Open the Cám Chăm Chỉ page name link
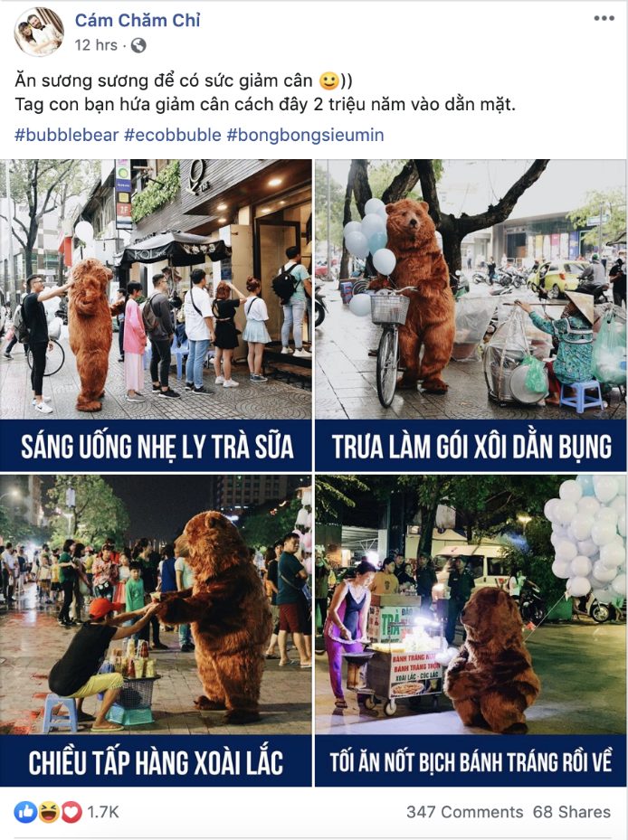This screenshot has height=840, width=628. pyautogui.click(x=138, y=21)
